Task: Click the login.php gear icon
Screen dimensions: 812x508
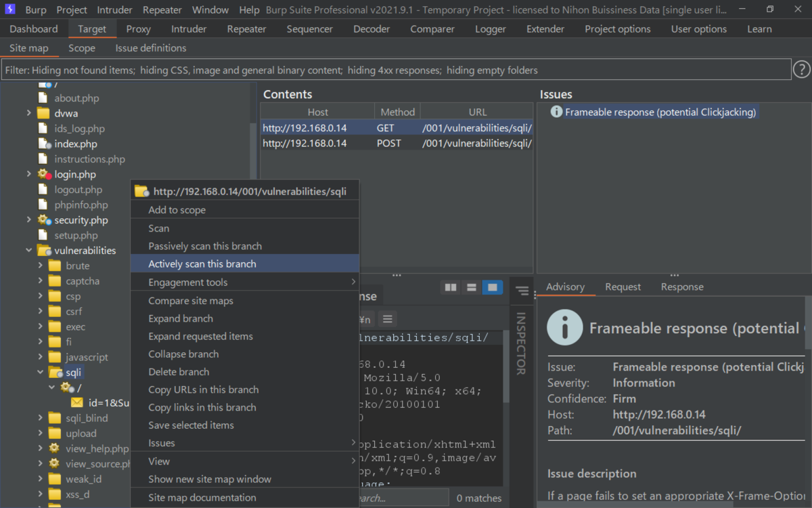Action: click(45, 174)
